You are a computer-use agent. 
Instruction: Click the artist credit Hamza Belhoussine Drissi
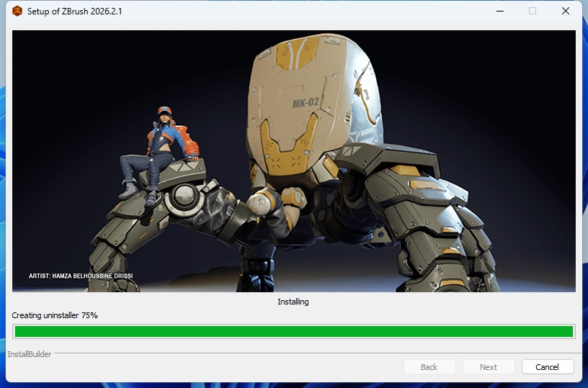click(x=81, y=276)
